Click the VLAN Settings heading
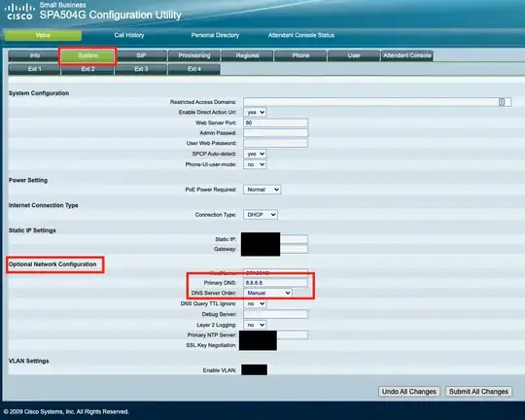 (x=29, y=361)
